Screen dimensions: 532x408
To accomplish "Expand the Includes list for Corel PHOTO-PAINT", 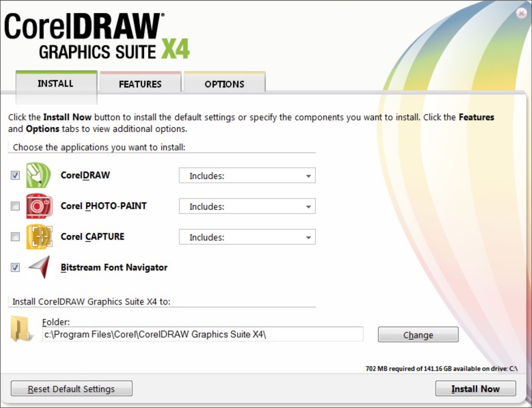I will coord(308,206).
